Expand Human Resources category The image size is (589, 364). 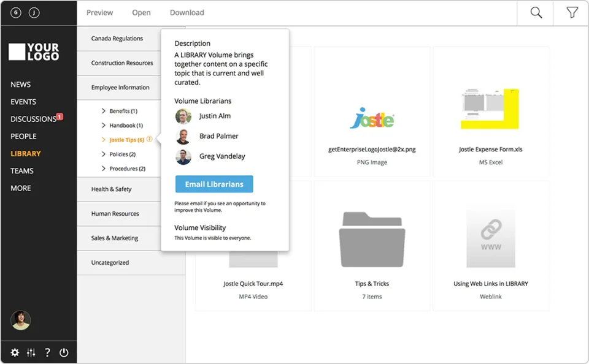119,213
